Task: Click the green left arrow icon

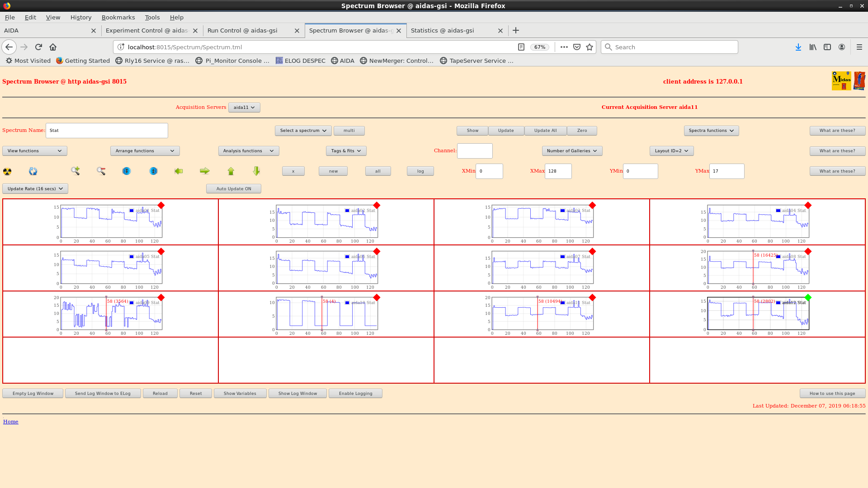Action: pyautogui.click(x=179, y=171)
